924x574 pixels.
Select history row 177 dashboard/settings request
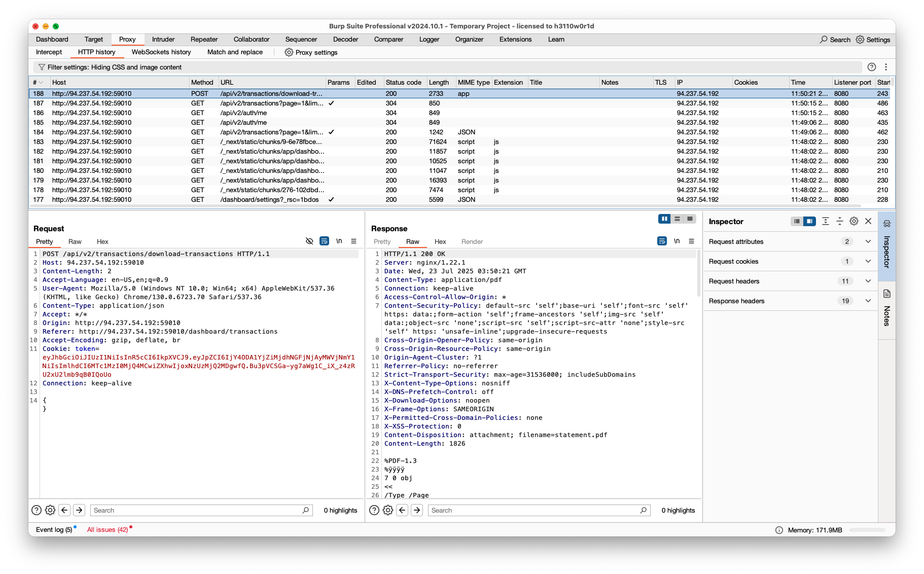pos(459,199)
